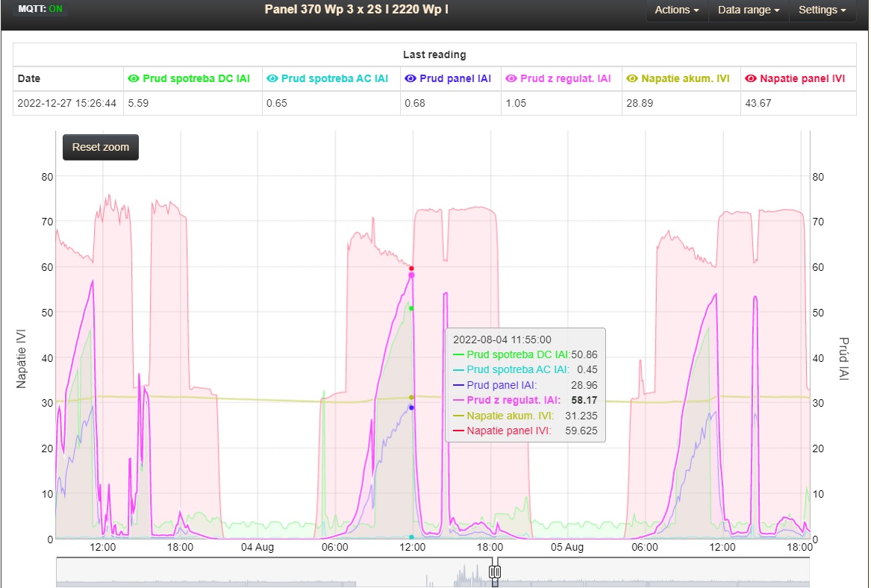Click the range selector handle grip
This screenshot has width=871, height=588.
coord(494,572)
